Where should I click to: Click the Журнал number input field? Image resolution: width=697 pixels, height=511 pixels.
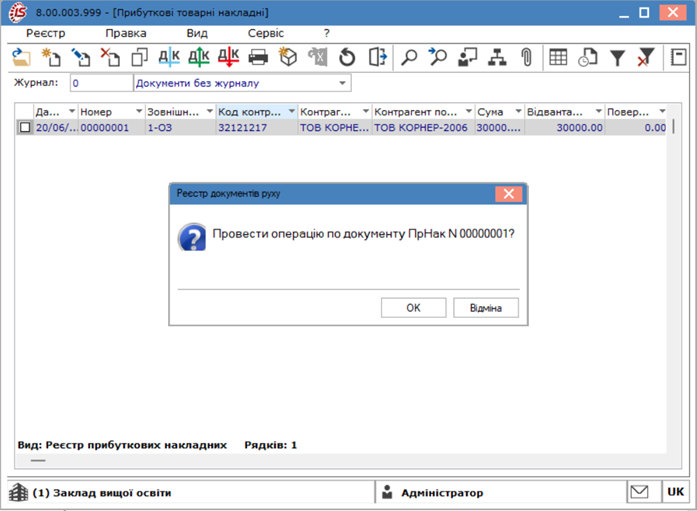101,83
